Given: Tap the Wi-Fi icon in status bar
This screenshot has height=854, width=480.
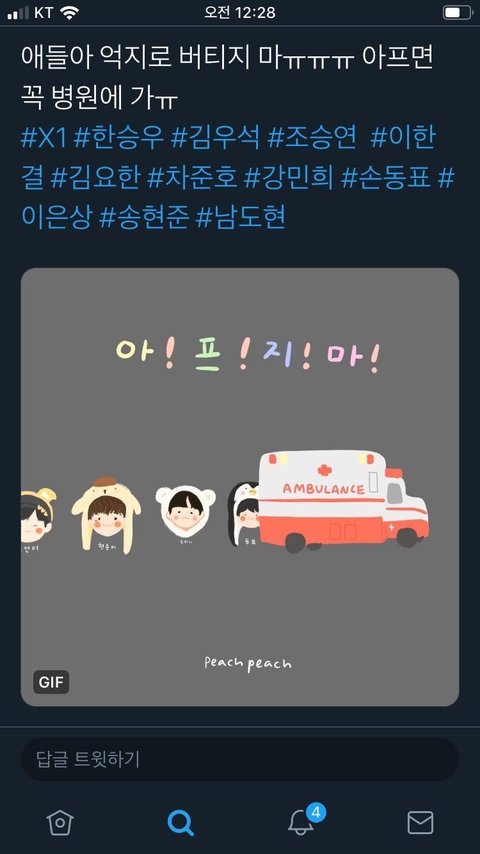Looking at the screenshot, I should [69, 13].
